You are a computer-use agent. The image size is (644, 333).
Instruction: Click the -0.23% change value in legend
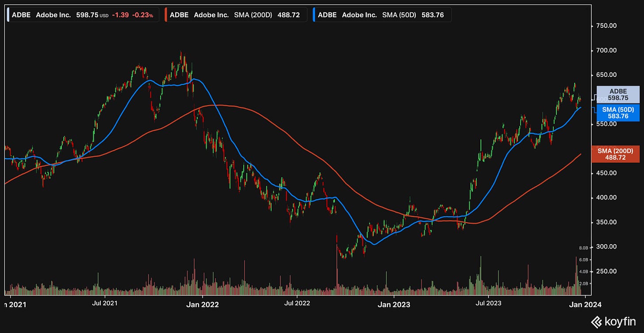click(143, 15)
